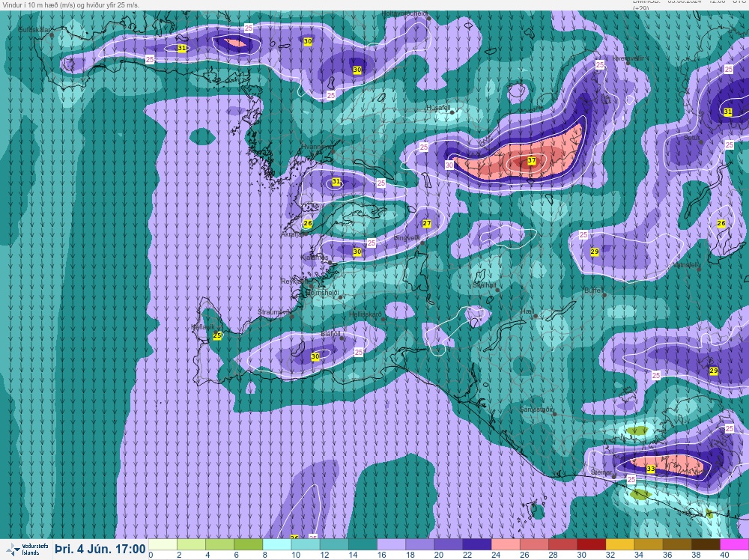This screenshot has height=560, width=749.
Task: Click the date text Þri. 4 Jún. 17:00
Action: point(100,549)
